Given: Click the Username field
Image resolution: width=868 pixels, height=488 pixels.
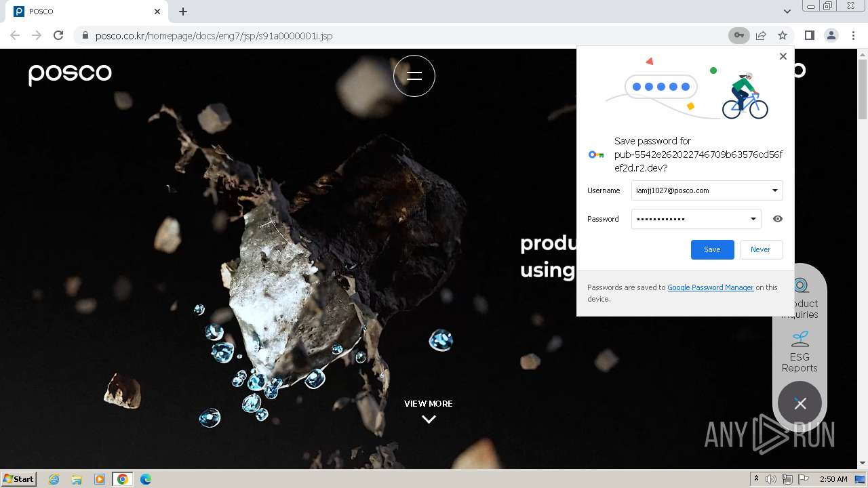Looking at the screenshot, I should (707, 190).
